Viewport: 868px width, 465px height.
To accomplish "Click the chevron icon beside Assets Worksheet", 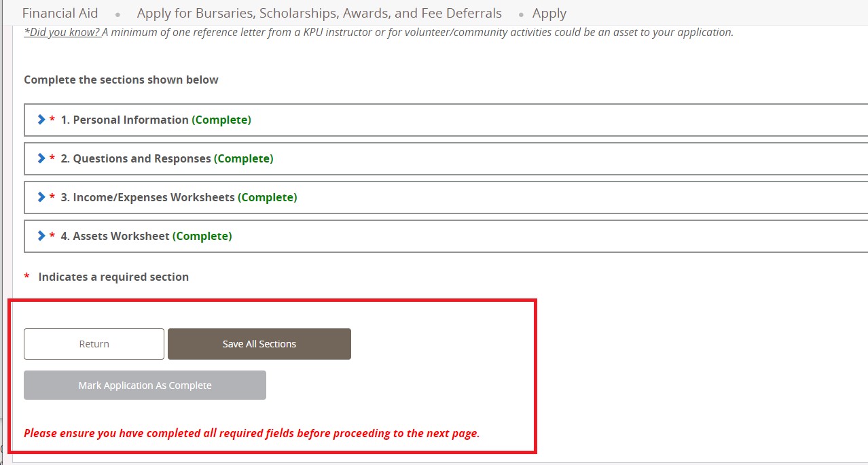I will pos(41,236).
